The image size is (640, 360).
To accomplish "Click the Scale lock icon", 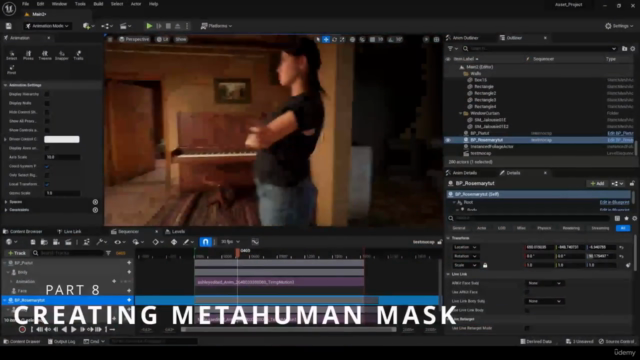I will (485, 265).
